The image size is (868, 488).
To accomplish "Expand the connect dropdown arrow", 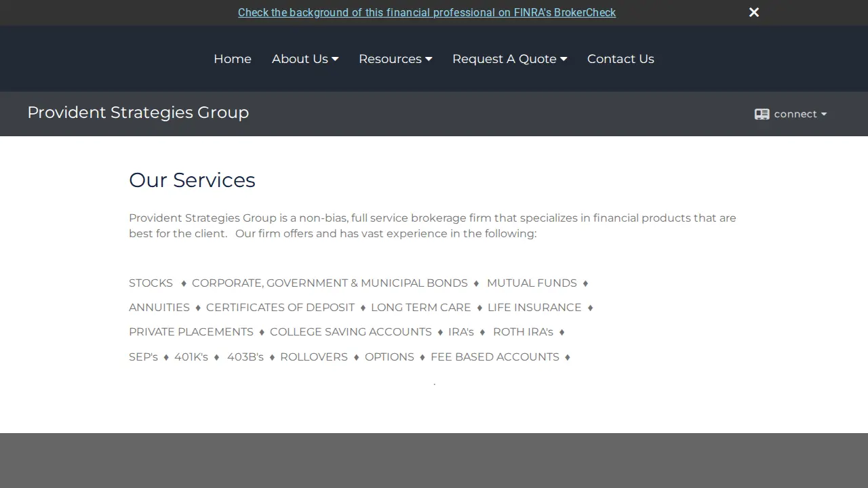I will 824,114.
